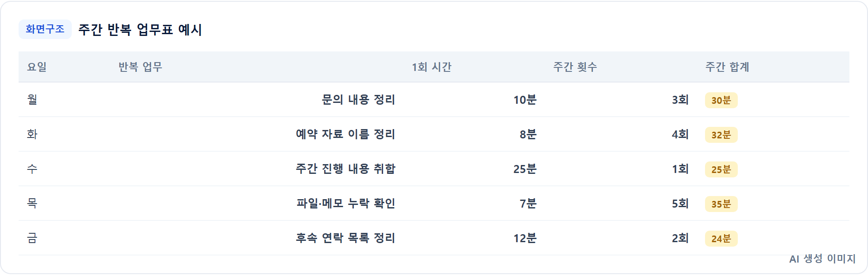Image resolution: width=868 pixels, height=275 pixels.
Task: Select the 문의 내용 정리 task
Action: click(x=358, y=100)
